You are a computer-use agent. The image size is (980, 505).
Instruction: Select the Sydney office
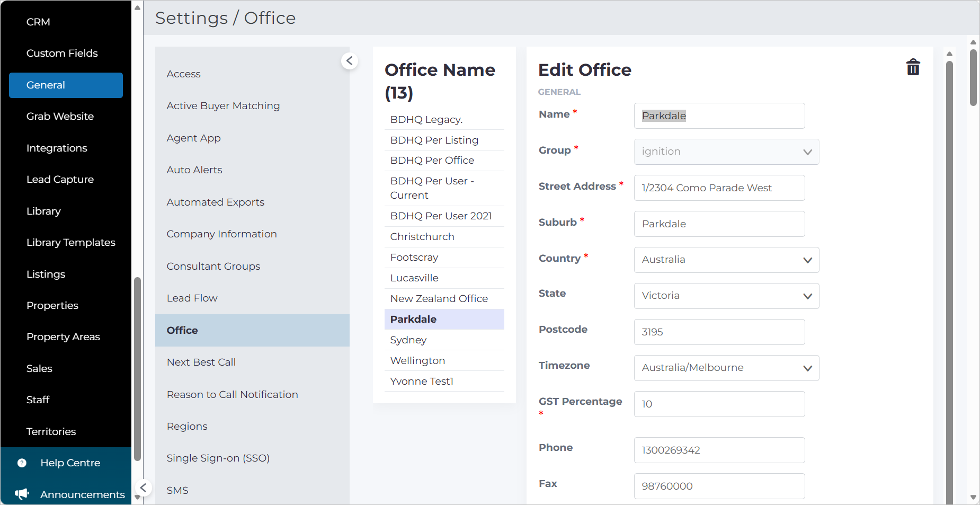point(444,340)
